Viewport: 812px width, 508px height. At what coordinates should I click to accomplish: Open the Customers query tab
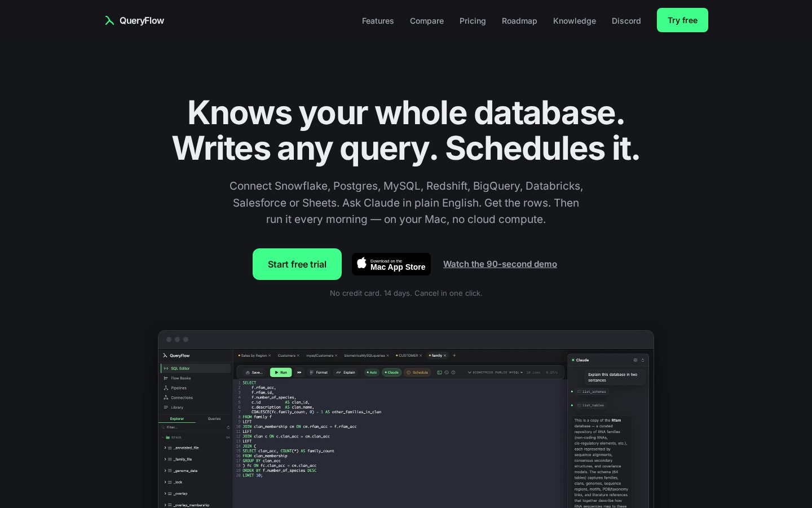(286, 356)
